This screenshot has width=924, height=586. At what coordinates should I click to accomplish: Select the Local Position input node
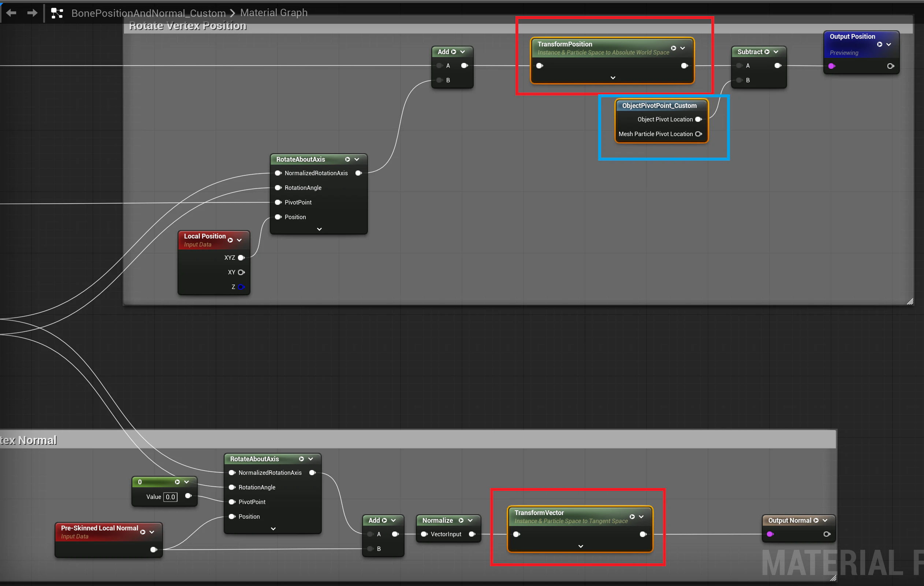click(205, 236)
